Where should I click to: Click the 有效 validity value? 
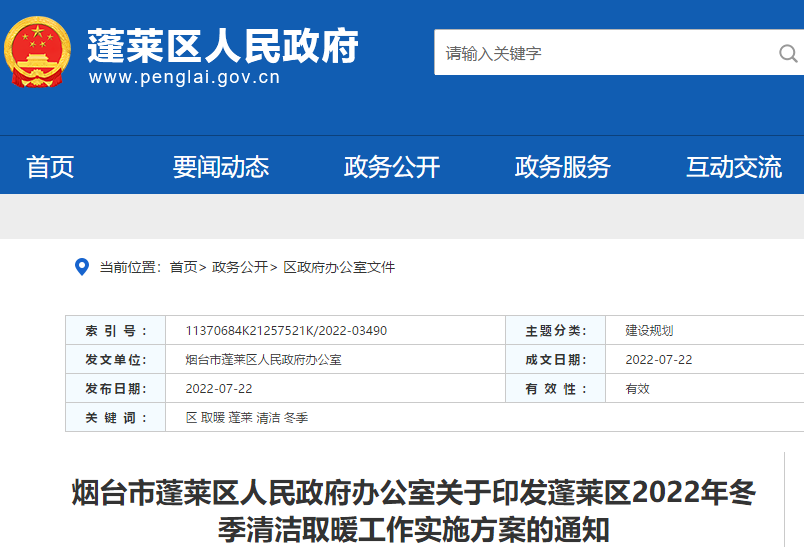[637, 389]
